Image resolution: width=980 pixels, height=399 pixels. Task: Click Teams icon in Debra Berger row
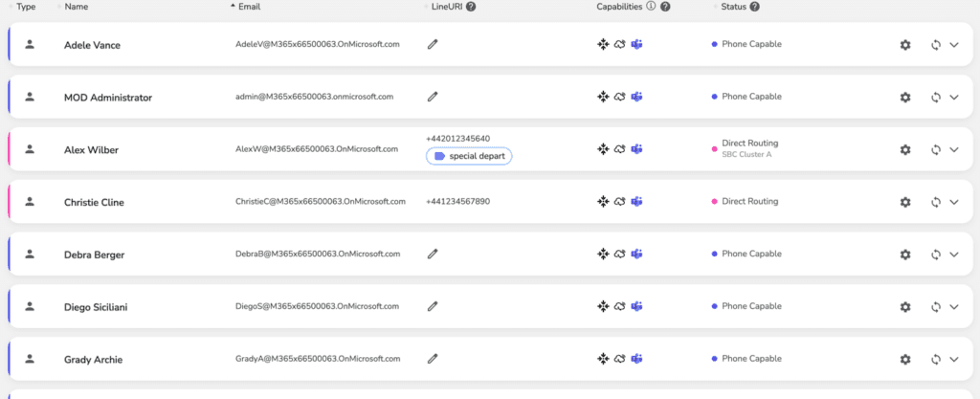pyautogui.click(x=636, y=255)
